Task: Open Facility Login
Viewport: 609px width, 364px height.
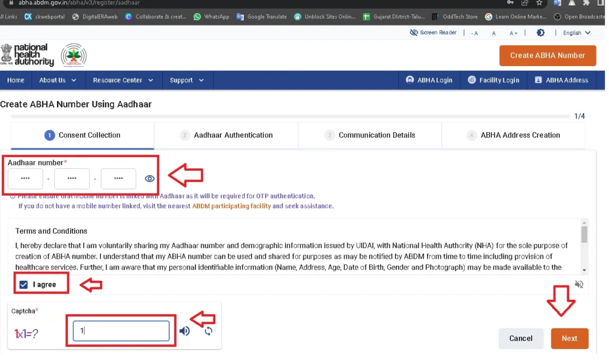Action: pos(494,80)
